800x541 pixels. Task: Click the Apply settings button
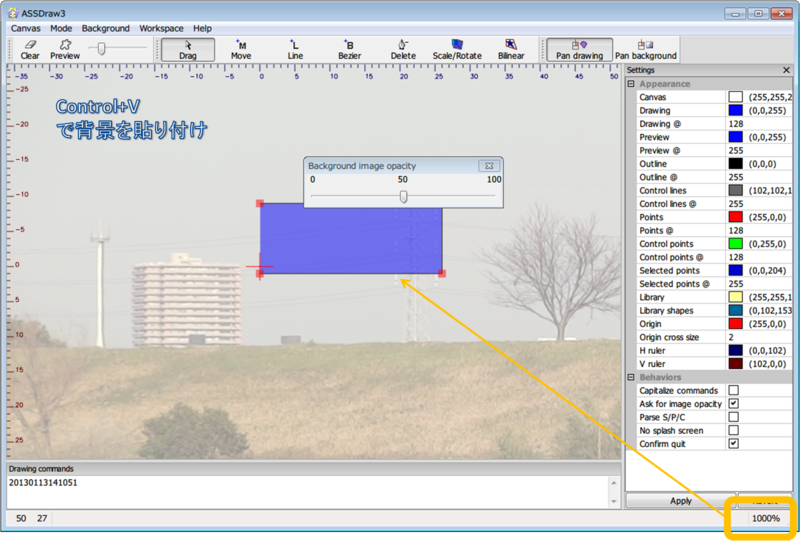coord(681,501)
